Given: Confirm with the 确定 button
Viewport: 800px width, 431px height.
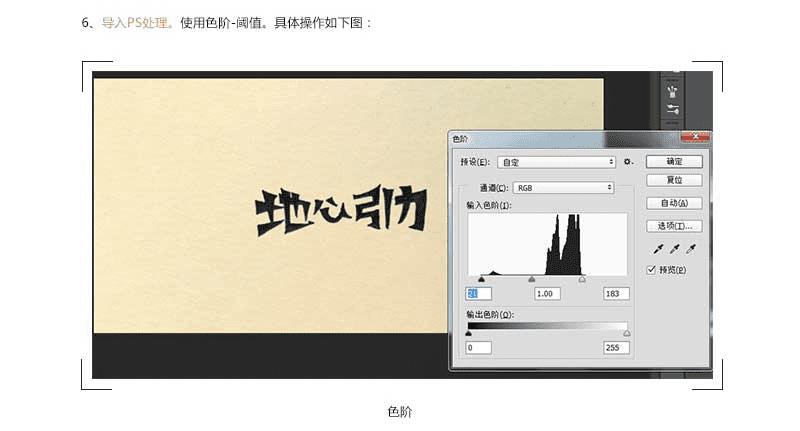Looking at the screenshot, I should [674, 162].
